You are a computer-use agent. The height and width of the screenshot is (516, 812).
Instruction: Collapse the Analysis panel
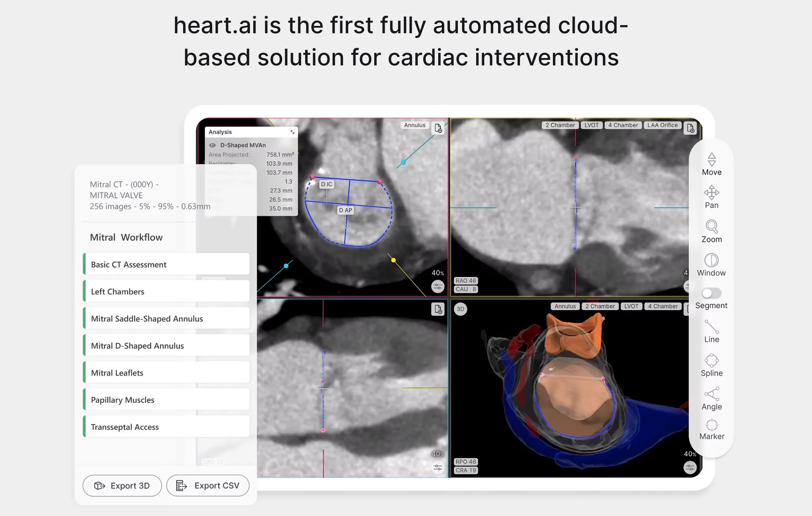click(292, 132)
